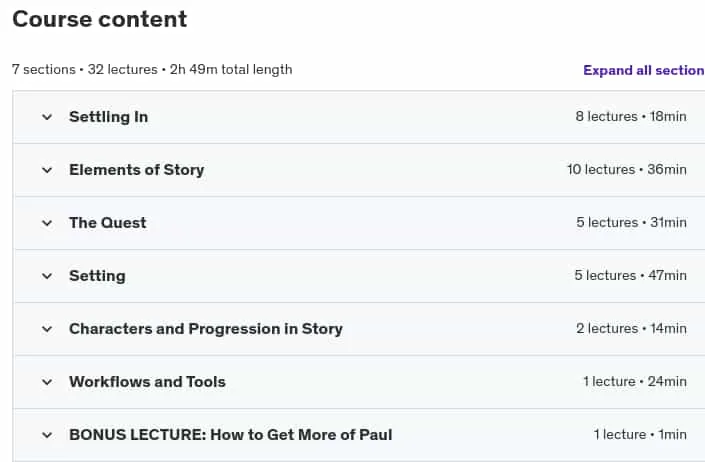Viewport: 705px width, 462px height.
Task: Select the Workflows and Tools title
Action: click(x=147, y=382)
